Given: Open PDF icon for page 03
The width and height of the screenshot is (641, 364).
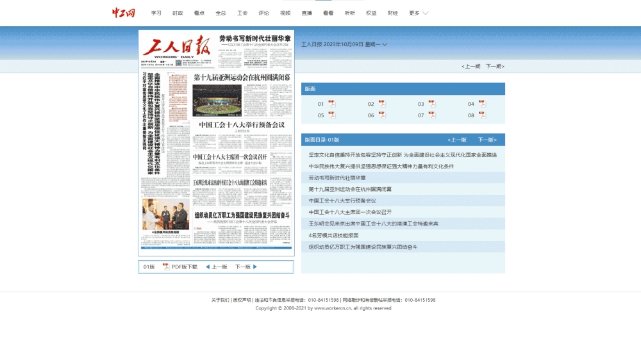Looking at the screenshot, I should (x=431, y=104).
